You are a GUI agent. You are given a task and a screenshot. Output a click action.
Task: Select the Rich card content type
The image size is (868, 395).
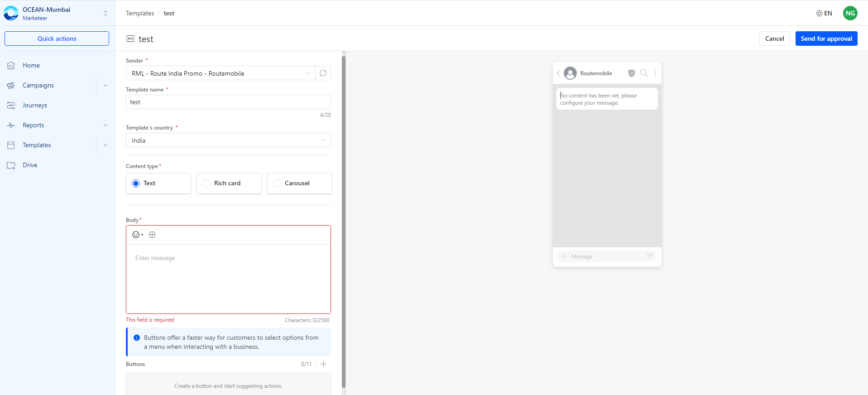[229, 183]
